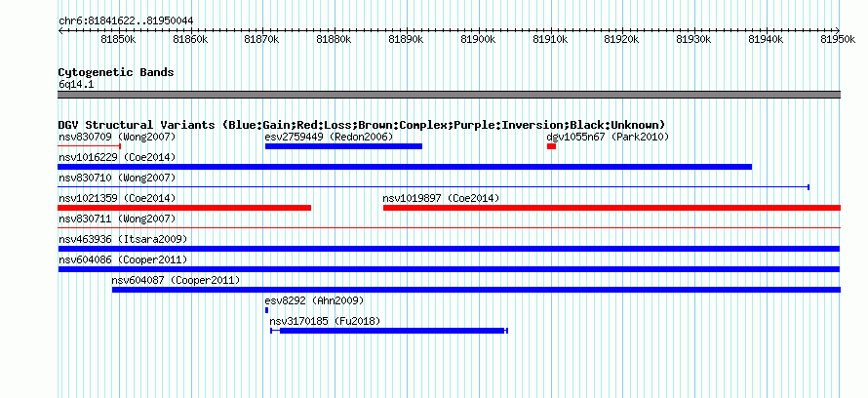Click the gray 6q14.1 cytogenetic band bar
868x398 pixels.
coord(449,95)
